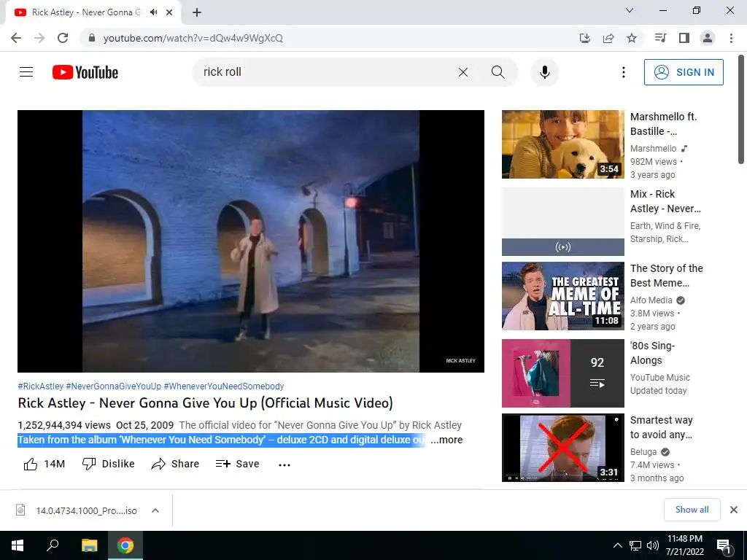This screenshot has height=560, width=747.
Task: Open Windows taskbar search
Action: (53, 545)
